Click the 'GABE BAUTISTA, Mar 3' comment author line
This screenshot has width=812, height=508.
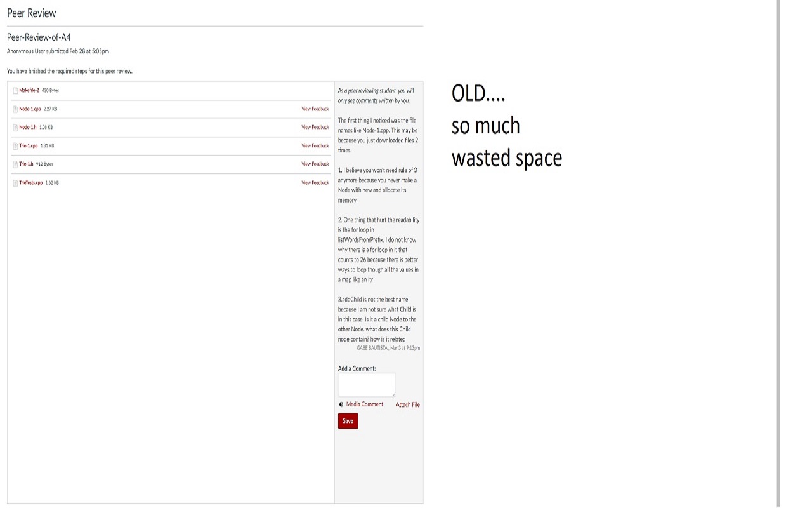pyautogui.click(x=388, y=348)
